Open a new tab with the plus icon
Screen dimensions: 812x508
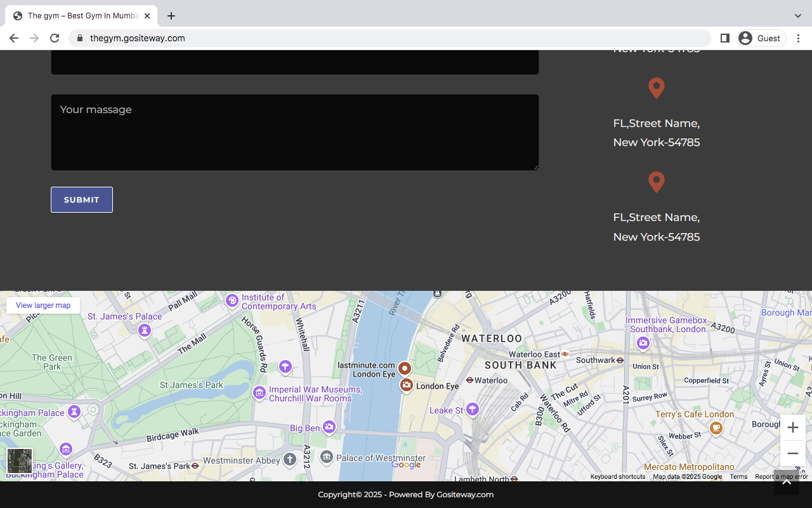pyautogui.click(x=171, y=16)
